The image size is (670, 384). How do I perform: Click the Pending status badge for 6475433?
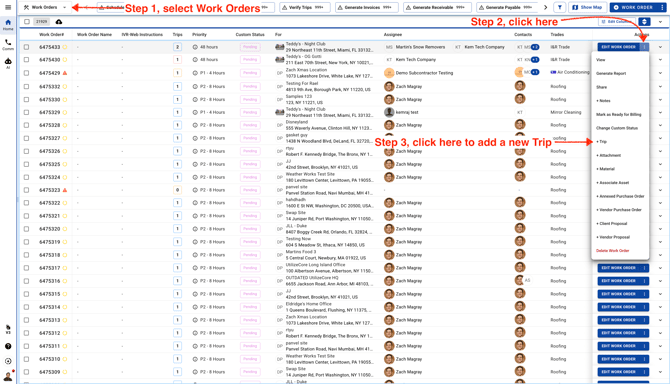click(x=250, y=47)
